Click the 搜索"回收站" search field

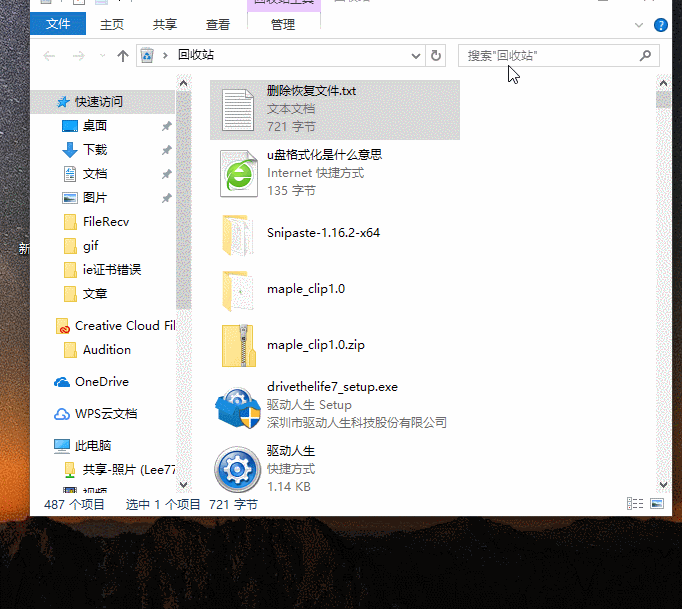(548, 56)
